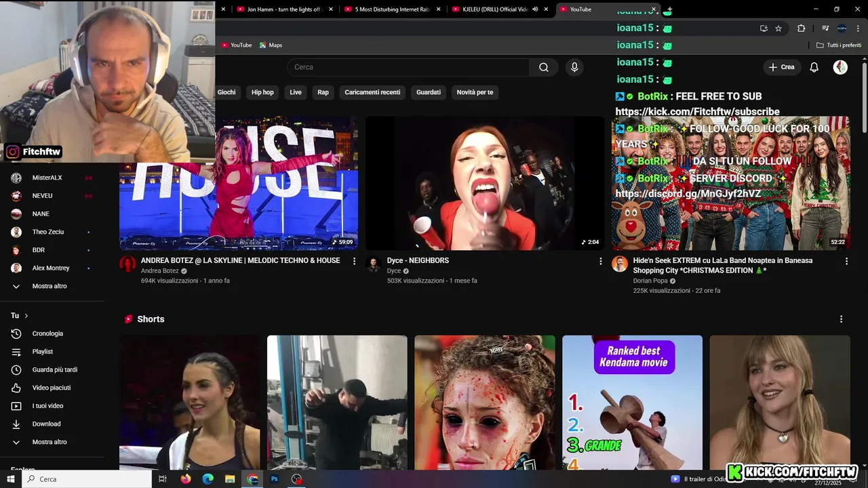This screenshot has width=868, height=488.
Task: Click the Windows taskbar Cerca search box
Action: (x=87, y=479)
